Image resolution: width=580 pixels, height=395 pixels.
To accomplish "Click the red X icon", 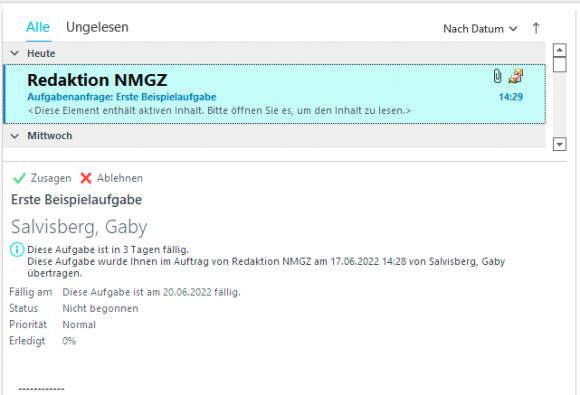I will (86, 178).
